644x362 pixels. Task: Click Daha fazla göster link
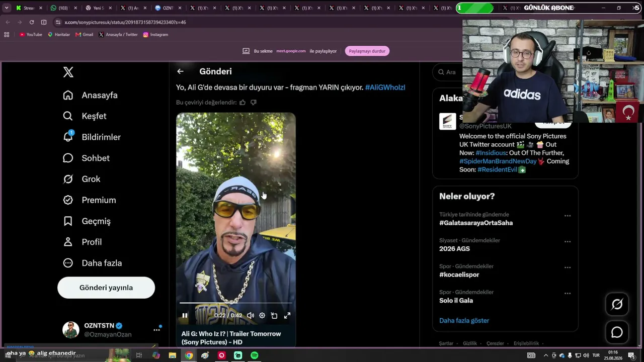tap(464, 321)
